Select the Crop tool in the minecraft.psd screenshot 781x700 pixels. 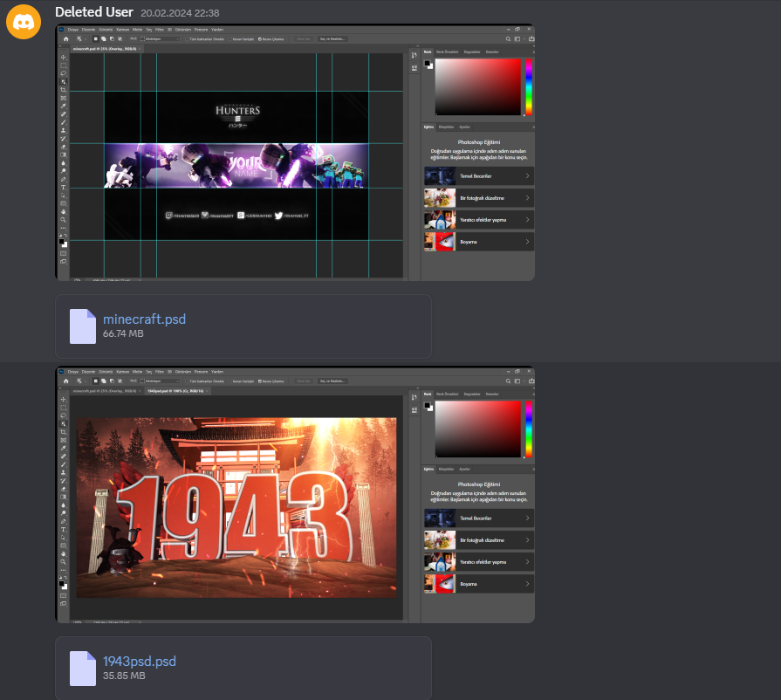tap(63, 90)
